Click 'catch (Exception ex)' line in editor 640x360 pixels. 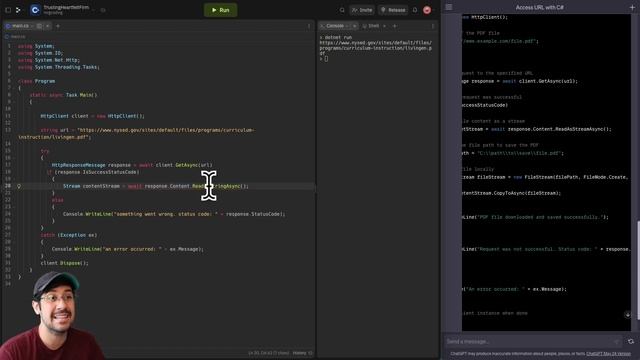coord(69,235)
